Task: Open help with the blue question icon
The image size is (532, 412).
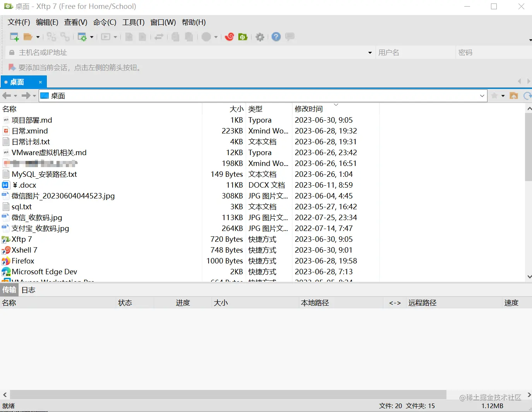Action: pos(276,37)
